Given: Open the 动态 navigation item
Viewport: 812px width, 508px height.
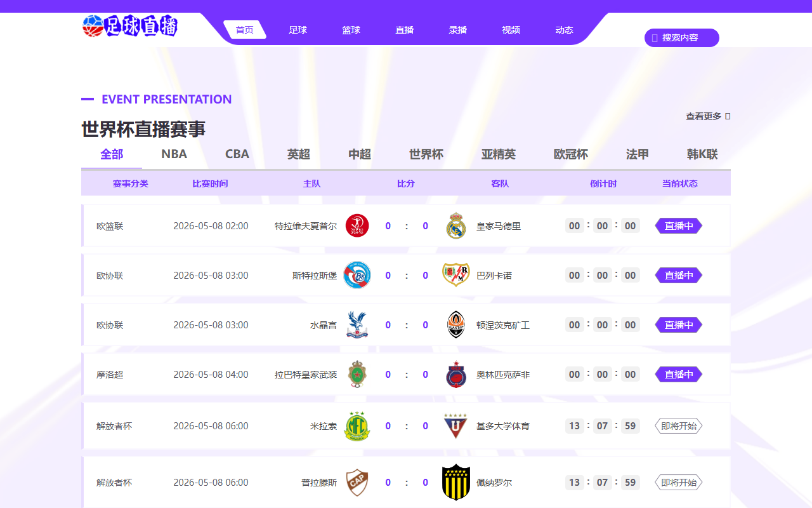Looking at the screenshot, I should (x=565, y=30).
